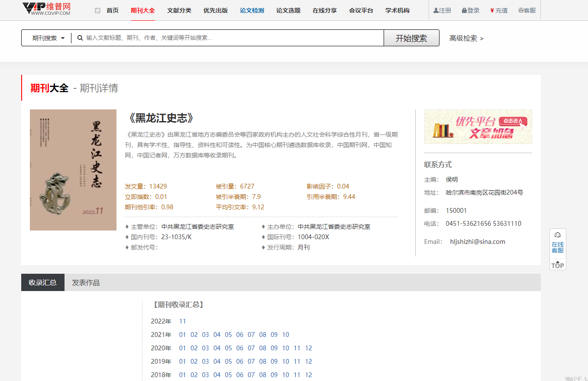This screenshot has height=381, width=588.
Task: Click the home icon beside 首页
Action: click(x=97, y=10)
